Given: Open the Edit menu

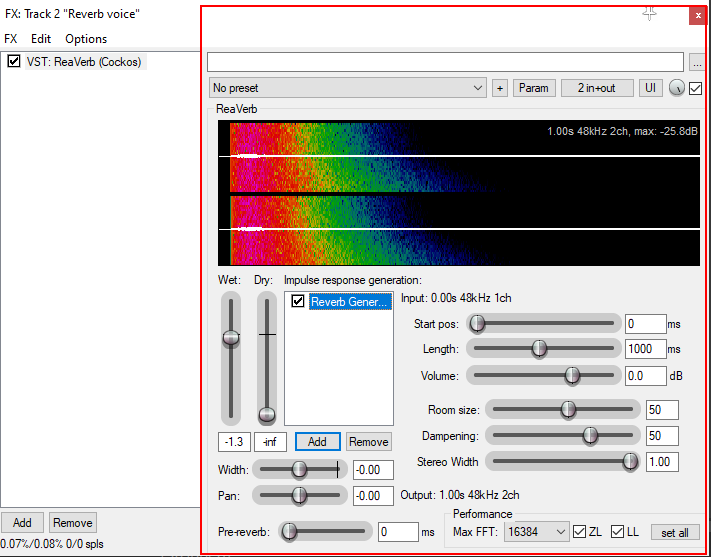Looking at the screenshot, I should pos(41,39).
